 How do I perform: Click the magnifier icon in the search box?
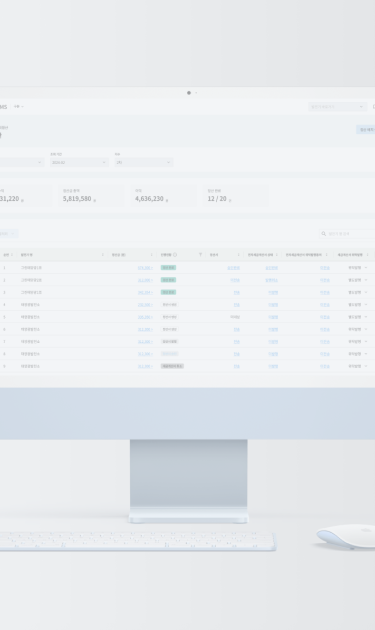point(324,233)
